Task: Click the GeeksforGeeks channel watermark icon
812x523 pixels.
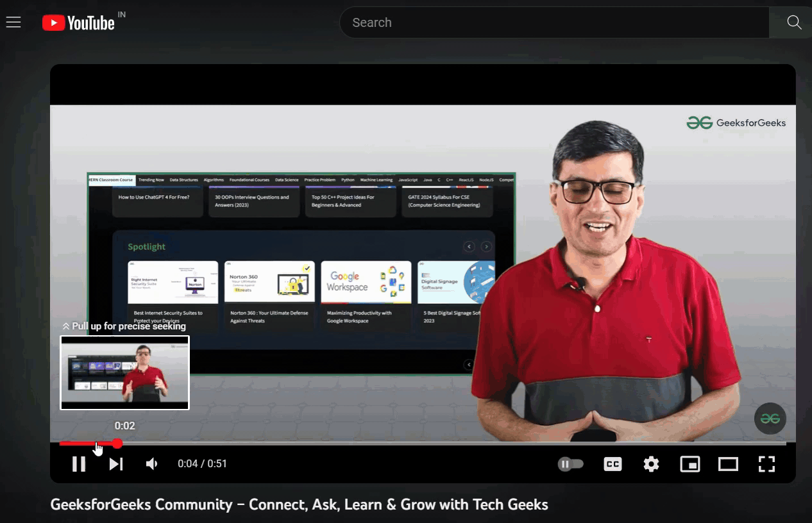Action: tap(770, 419)
